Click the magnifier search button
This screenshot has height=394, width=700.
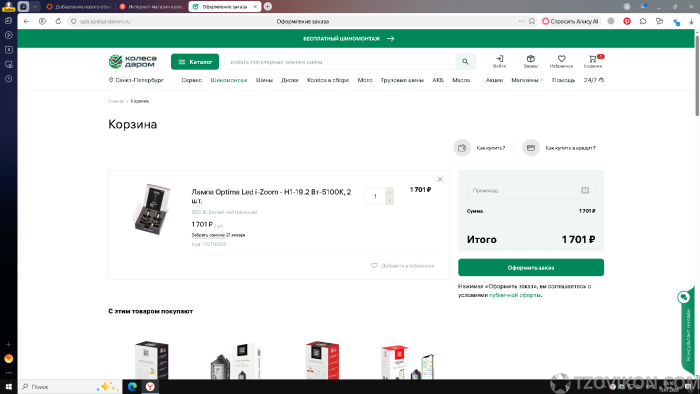pyautogui.click(x=465, y=62)
